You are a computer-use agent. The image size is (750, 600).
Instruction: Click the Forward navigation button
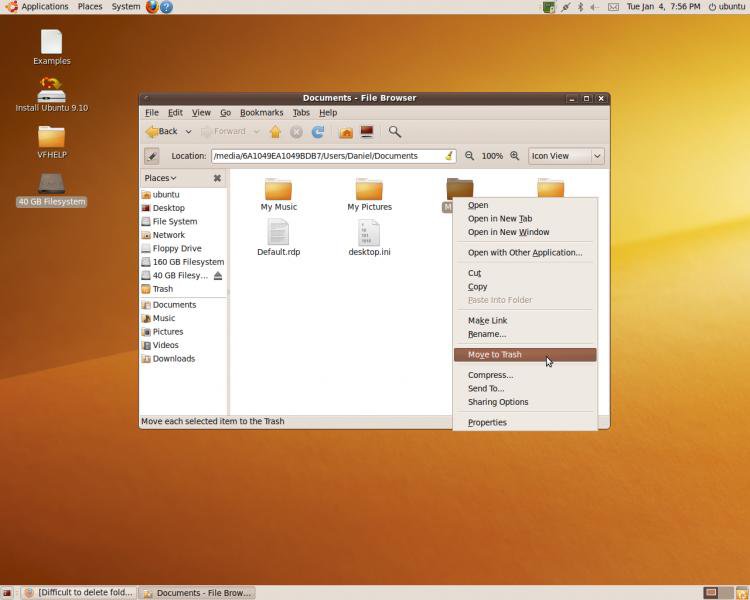coord(224,132)
